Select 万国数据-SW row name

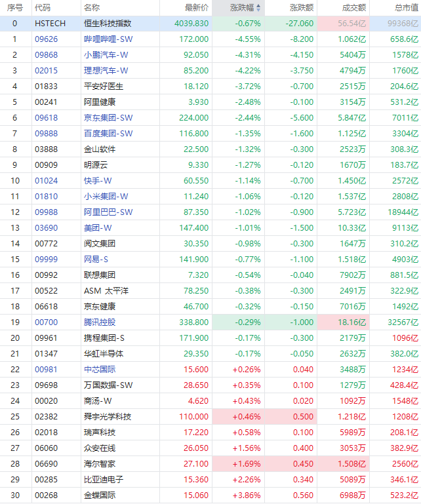(108, 386)
